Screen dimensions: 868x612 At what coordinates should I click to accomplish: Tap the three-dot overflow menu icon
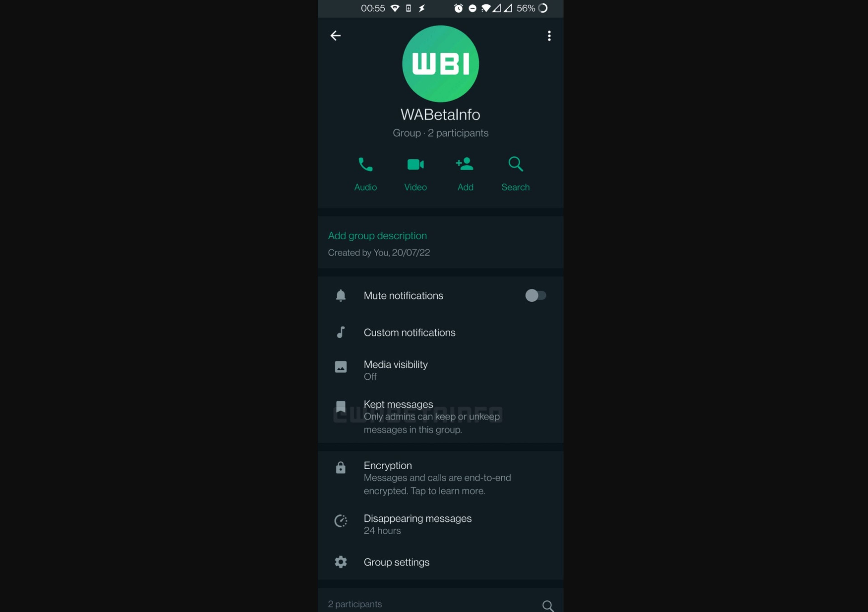tap(549, 36)
